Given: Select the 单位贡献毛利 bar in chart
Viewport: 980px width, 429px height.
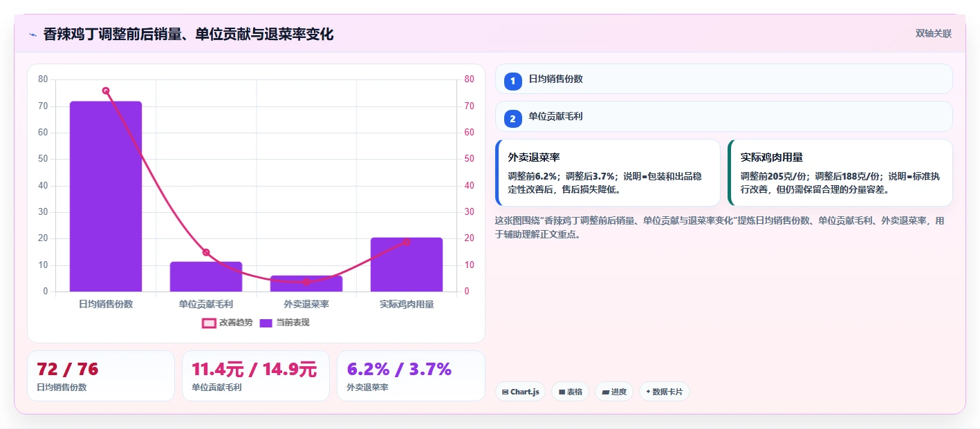Looking at the screenshot, I should click(x=206, y=276).
